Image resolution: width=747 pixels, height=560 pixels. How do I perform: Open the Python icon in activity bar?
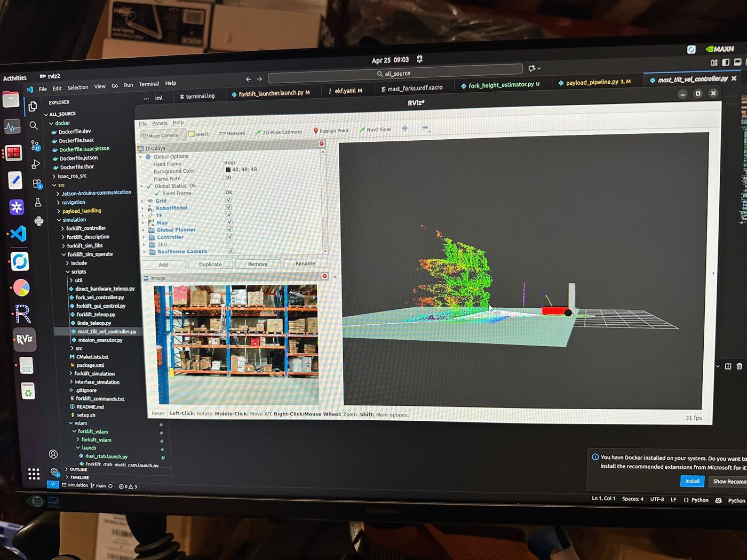39,220
